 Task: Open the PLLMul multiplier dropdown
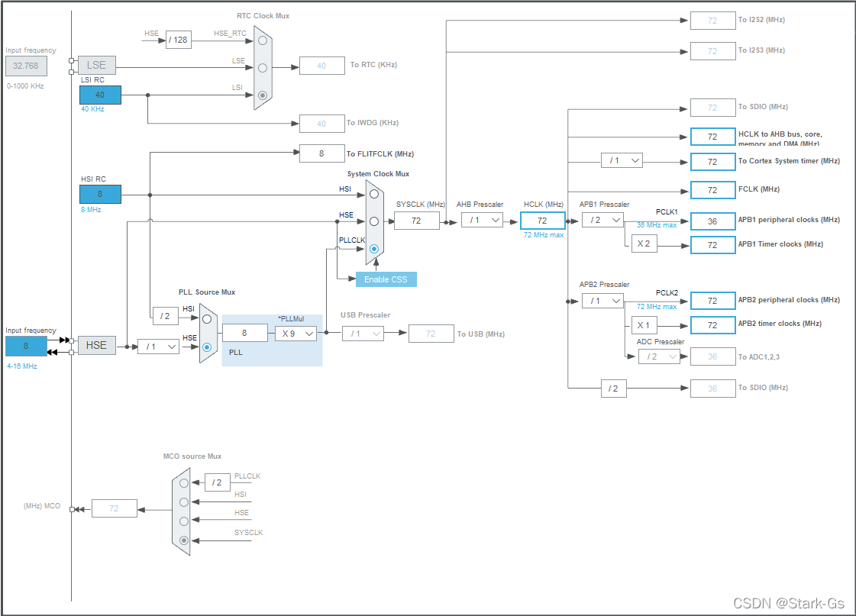296,333
